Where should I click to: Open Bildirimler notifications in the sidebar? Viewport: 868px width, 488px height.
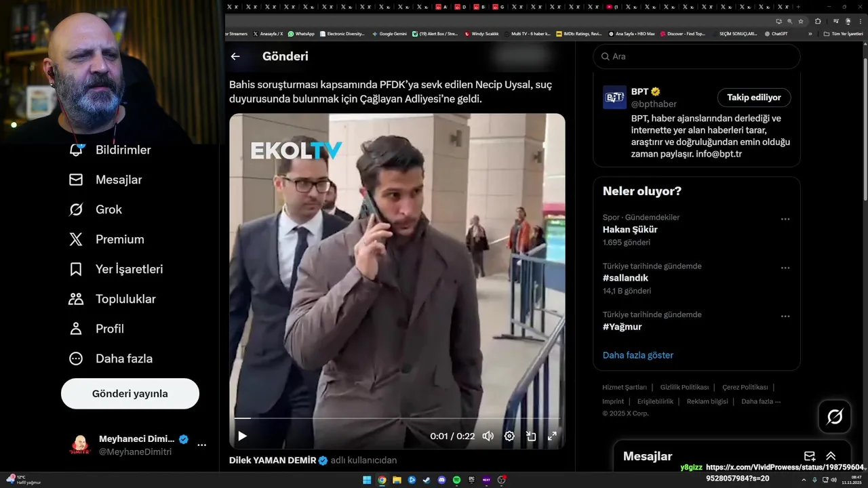(109, 150)
